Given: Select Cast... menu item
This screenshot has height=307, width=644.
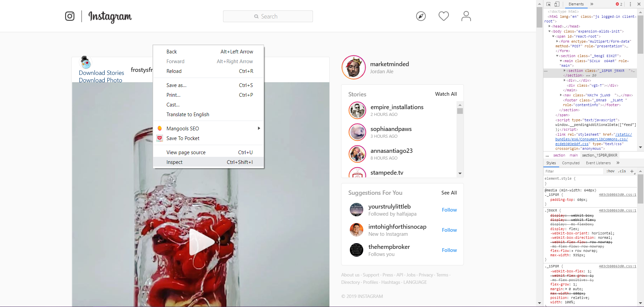Looking at the screenshot, I should pyautogui.click(x=208, y=105).
